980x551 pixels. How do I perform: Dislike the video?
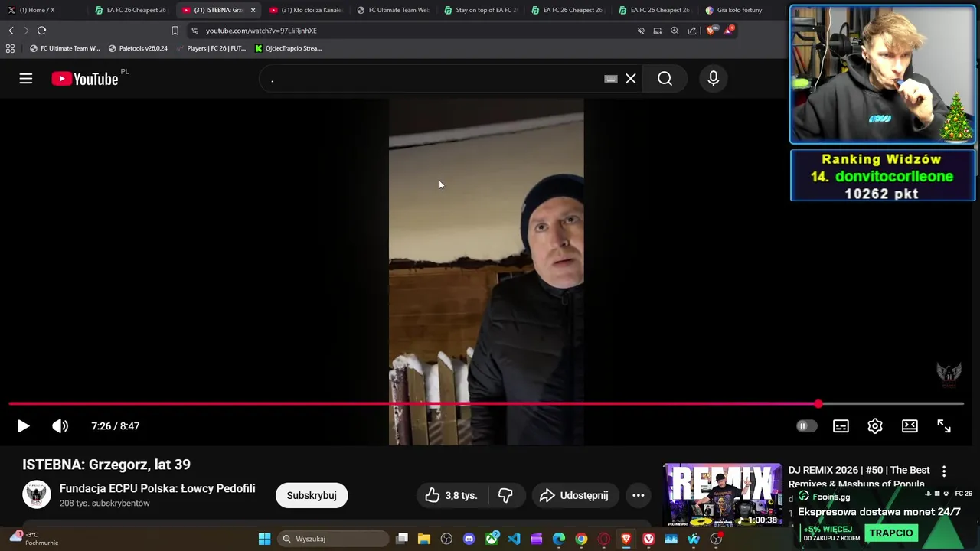coord(505,495)
